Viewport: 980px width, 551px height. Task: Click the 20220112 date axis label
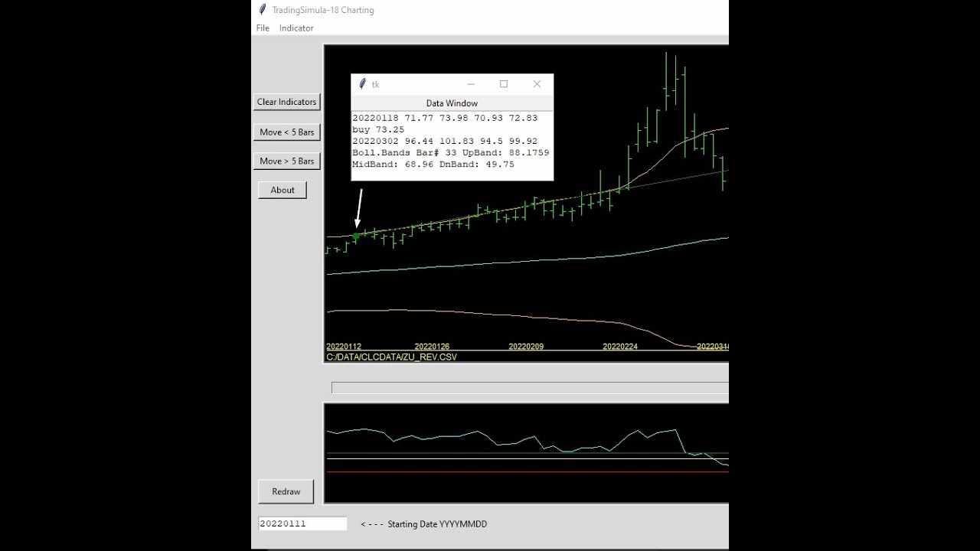pyautogui.click(x=344, y=347)
